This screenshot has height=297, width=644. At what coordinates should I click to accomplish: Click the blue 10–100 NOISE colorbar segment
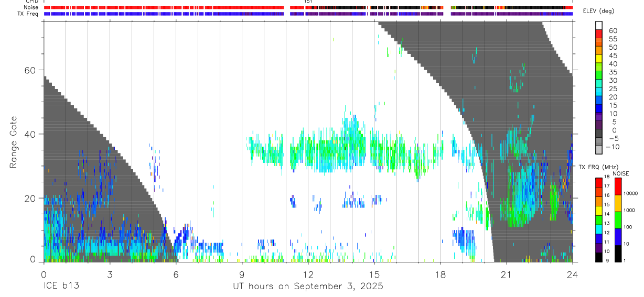[618, 236]
